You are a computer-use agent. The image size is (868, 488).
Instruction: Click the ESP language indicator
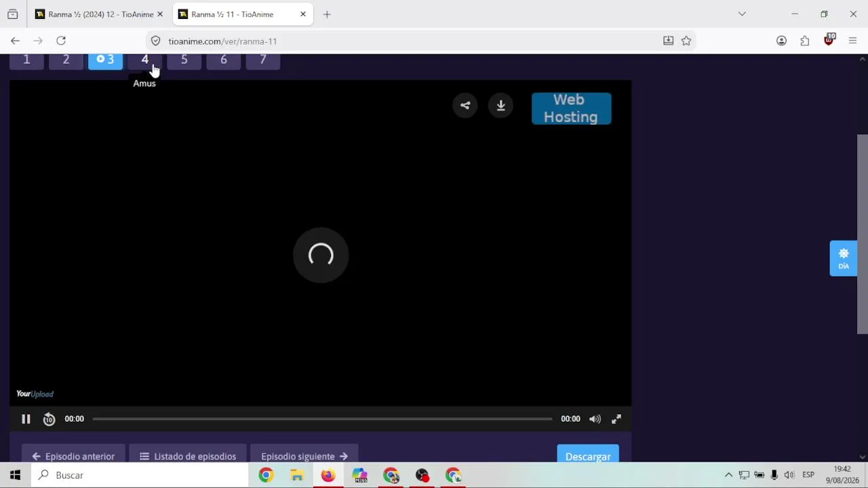point(808,475)
